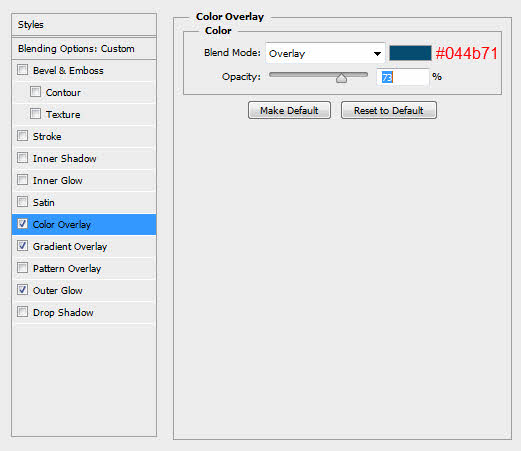
Task: Open the Blend Mode Overlay dropdown
Action: (x=325, y=53)
